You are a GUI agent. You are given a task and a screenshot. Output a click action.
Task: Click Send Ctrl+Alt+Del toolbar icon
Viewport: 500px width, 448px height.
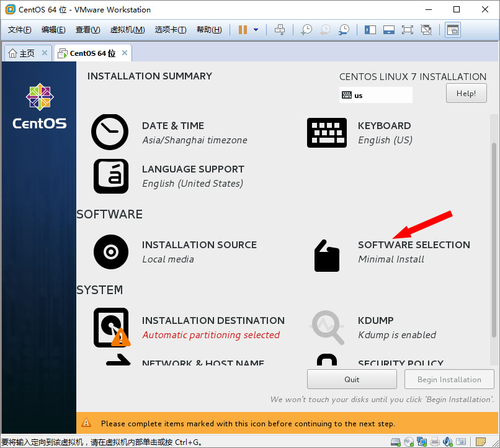point(280,30)
